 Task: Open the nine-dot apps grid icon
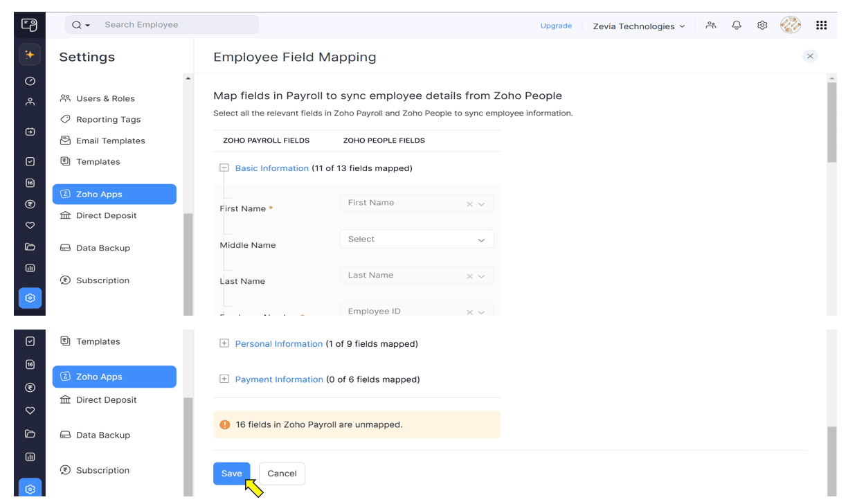[821, 25]
